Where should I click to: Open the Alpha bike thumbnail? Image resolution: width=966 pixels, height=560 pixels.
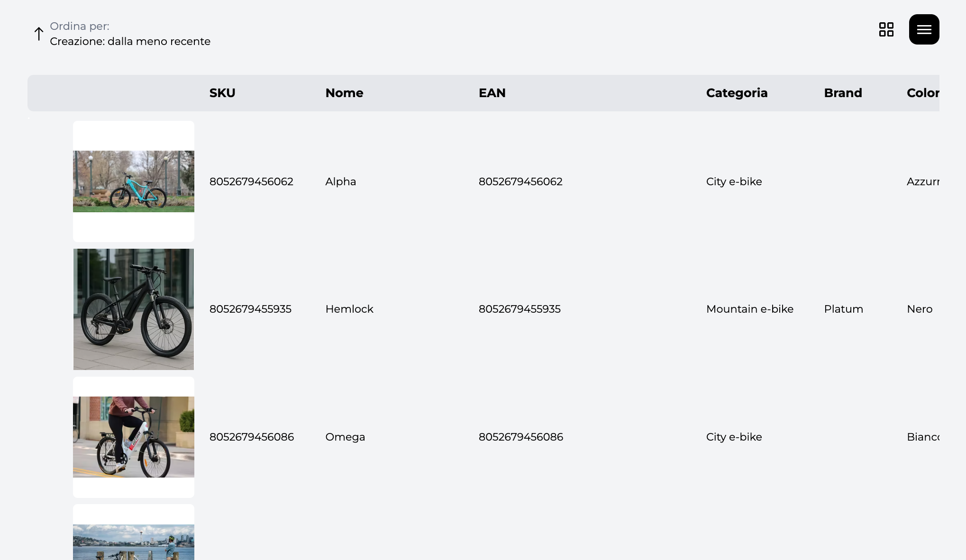(x=134, y=181)
